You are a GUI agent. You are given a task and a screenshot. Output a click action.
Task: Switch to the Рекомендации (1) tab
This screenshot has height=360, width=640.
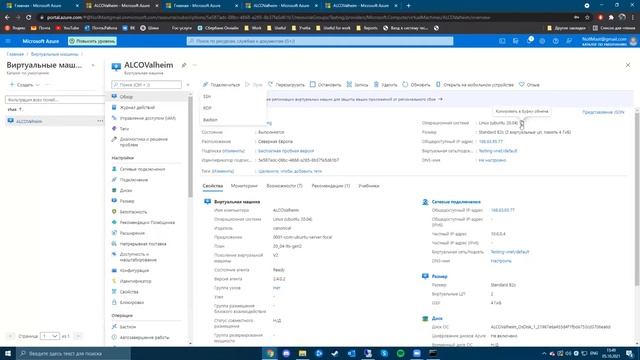pyautogui.click(x=331, y=186)
